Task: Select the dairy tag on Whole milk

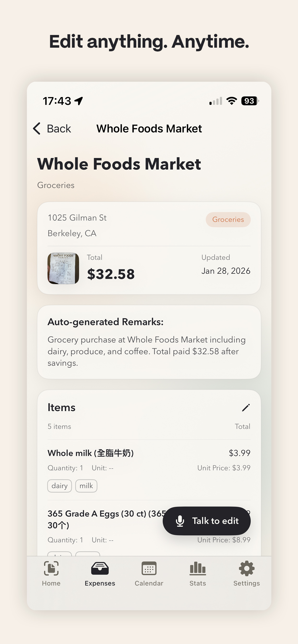Action: (x=60, y=486)
